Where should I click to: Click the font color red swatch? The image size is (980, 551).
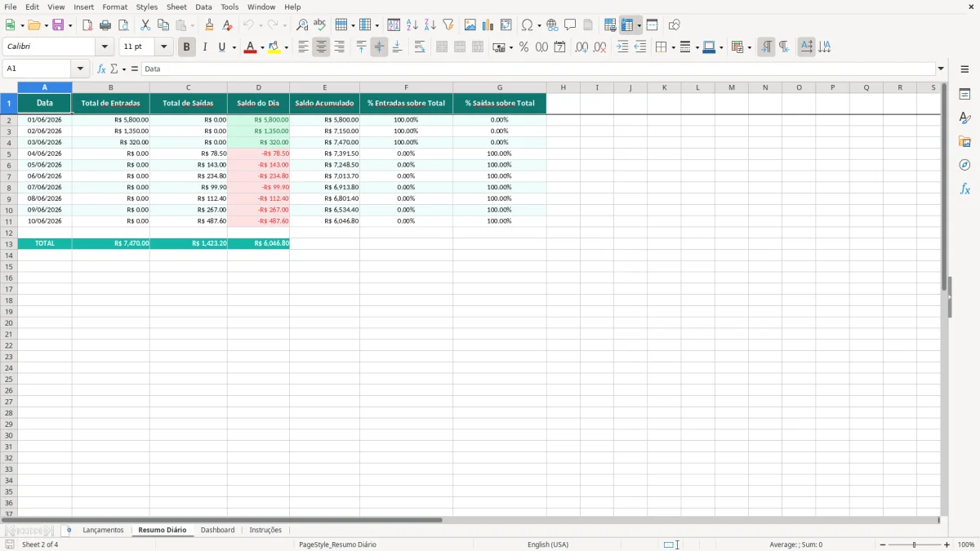tap(250, 47)
